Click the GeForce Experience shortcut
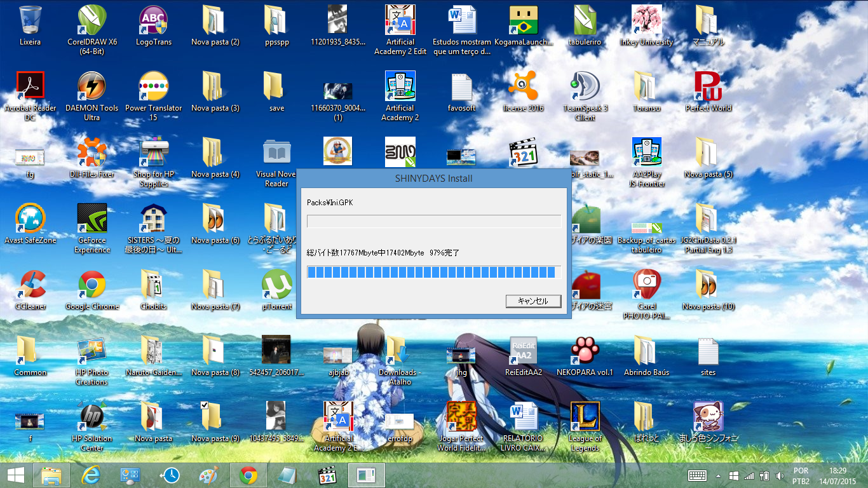Screen dimensions: 868x488 point(92,219)
